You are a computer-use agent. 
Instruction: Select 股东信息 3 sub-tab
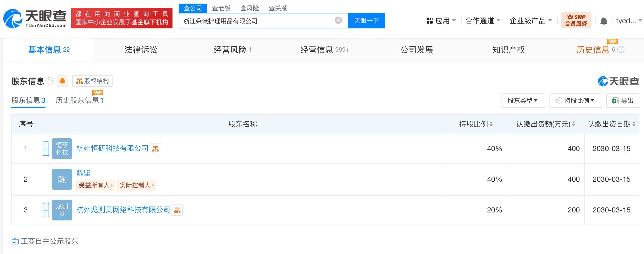point(28,100)
